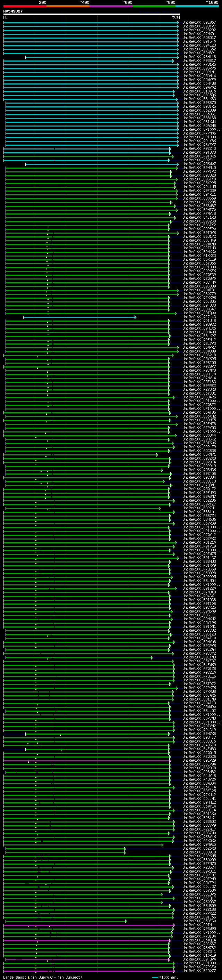
Task: Click the purple segment of the identity color scale
Action: 111,6
